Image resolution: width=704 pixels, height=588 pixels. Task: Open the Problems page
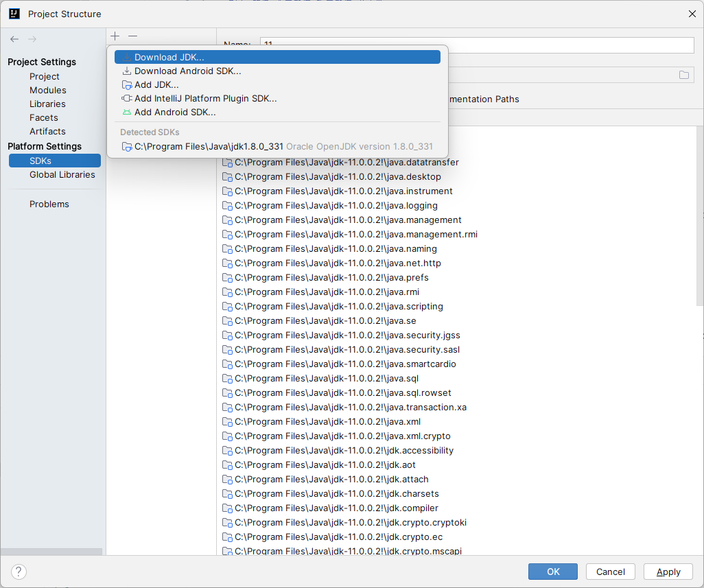click(49, 204)
